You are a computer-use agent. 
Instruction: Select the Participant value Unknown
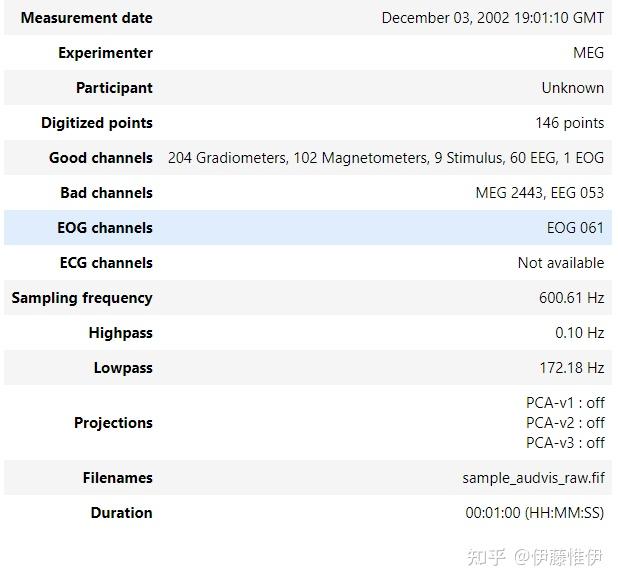tap(572, 88)
